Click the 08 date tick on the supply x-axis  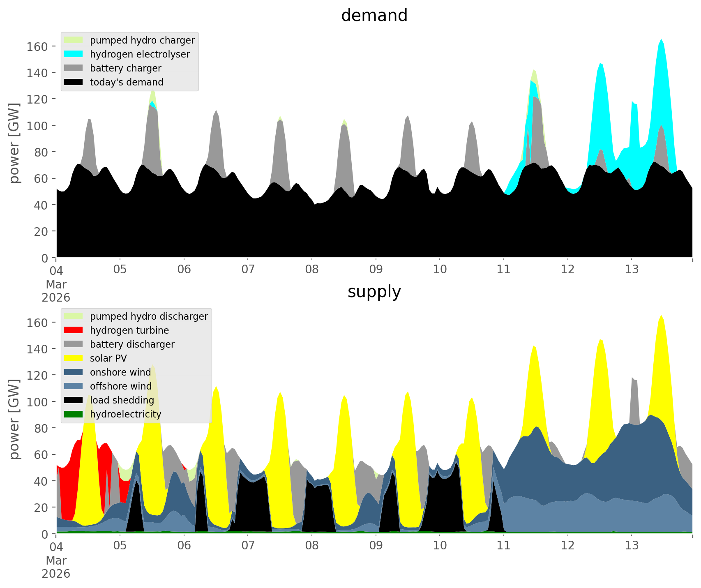point(312,546)
